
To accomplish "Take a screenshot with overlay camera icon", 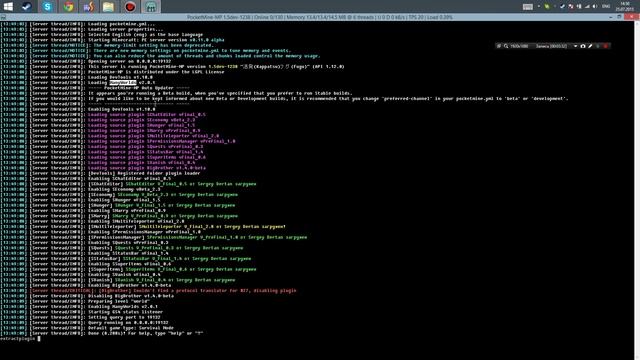I will (x=583, y=46).
